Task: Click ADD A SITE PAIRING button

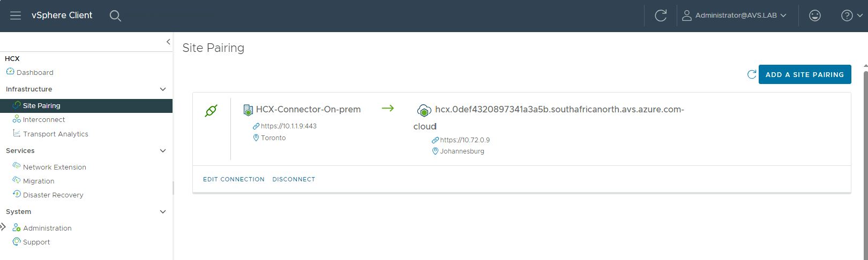Action: coord(805,74)
